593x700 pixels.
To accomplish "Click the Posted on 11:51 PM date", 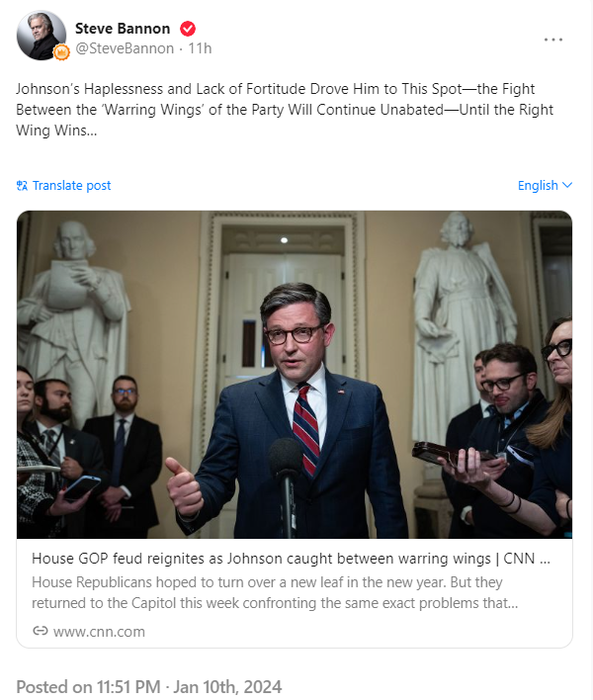I will [x=88, y=687].
